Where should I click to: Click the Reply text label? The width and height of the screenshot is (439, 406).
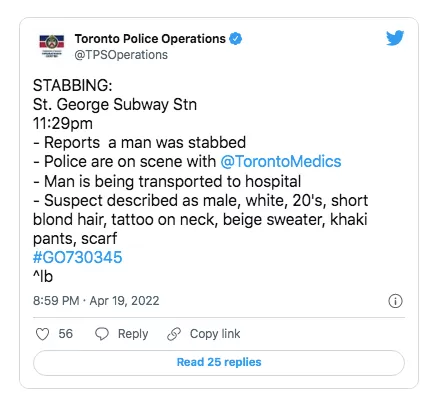(x=133, y=334)
